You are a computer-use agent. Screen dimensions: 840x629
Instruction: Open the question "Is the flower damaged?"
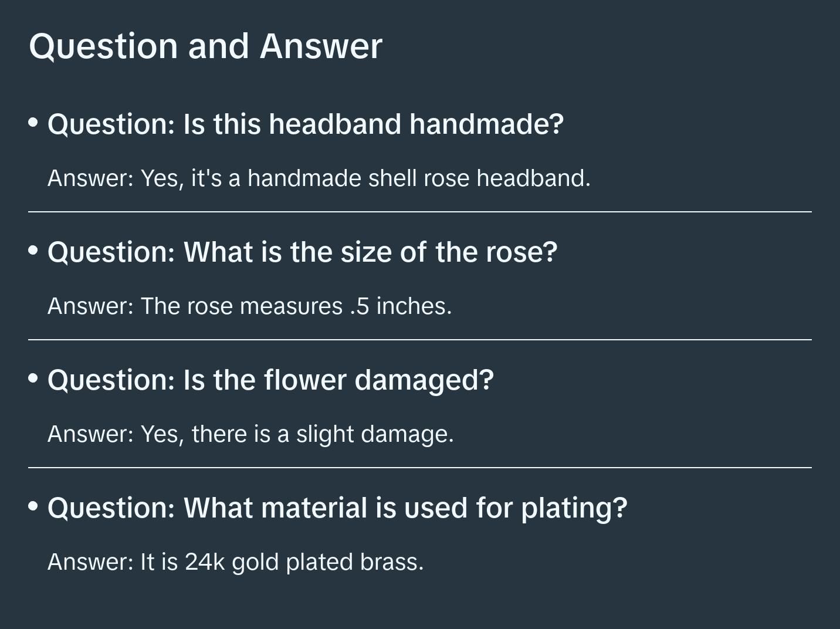(270, 380)
